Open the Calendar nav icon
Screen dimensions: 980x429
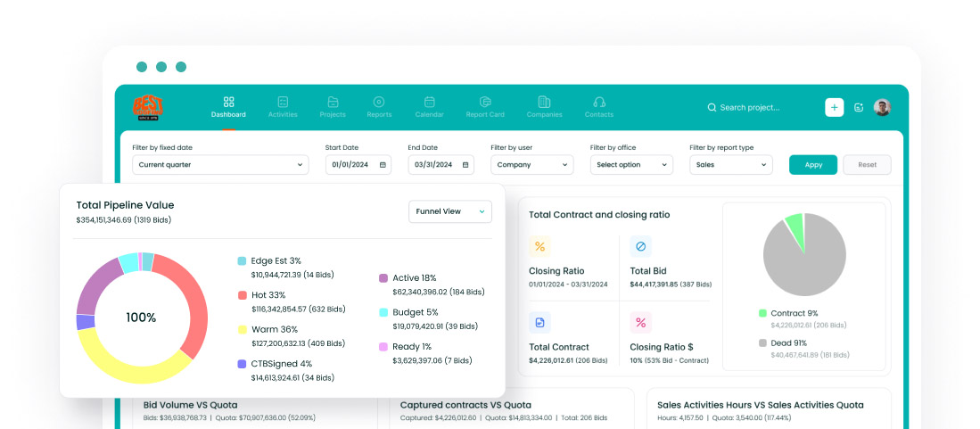[x=430, y=102]
